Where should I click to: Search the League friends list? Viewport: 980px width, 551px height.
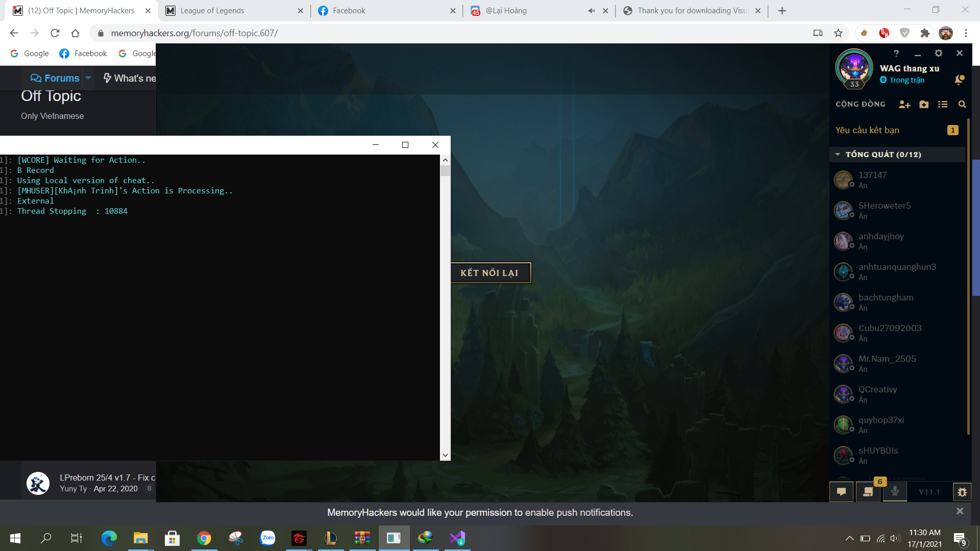coord(962,104)
